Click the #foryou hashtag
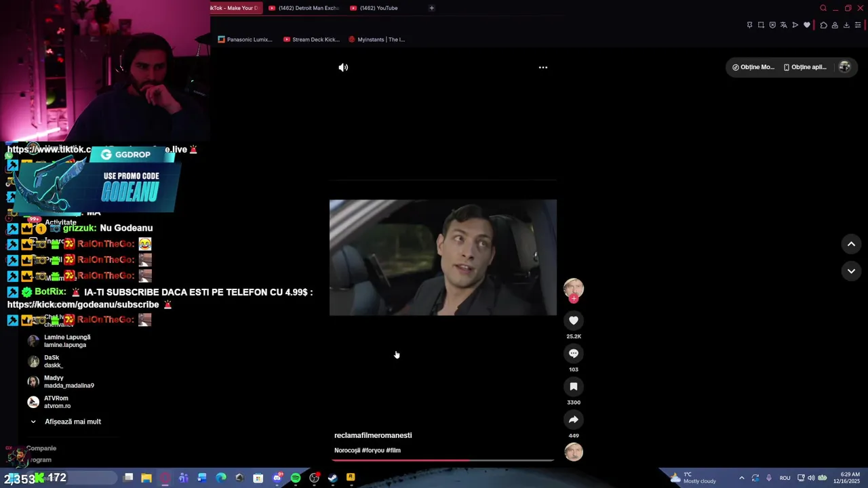 tap(372, 450)
